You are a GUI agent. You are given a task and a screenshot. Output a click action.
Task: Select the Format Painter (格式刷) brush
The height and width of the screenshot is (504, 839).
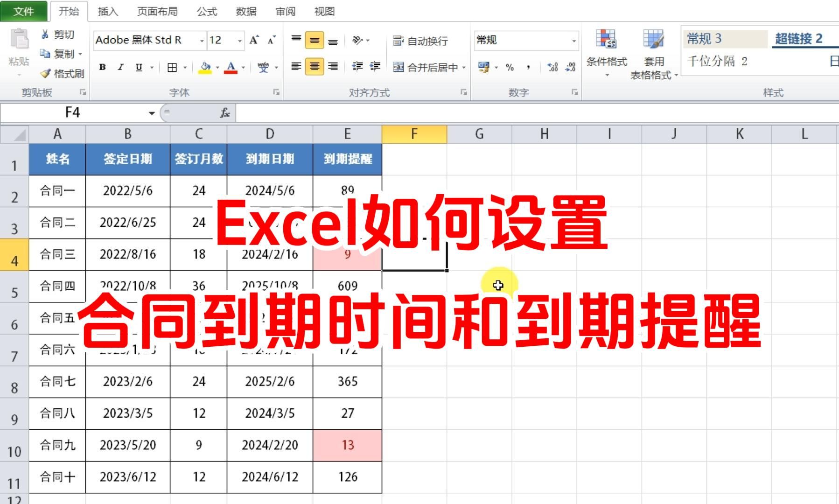coord(45,74)
